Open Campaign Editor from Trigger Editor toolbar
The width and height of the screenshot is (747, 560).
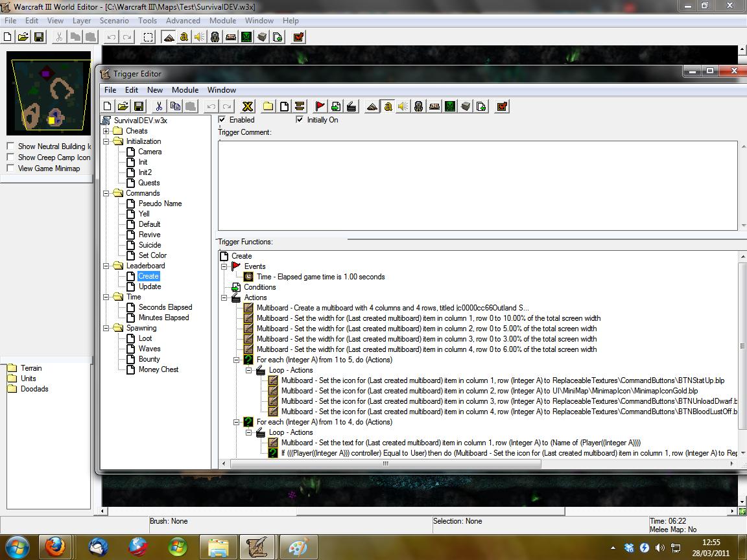coord(434,106)
